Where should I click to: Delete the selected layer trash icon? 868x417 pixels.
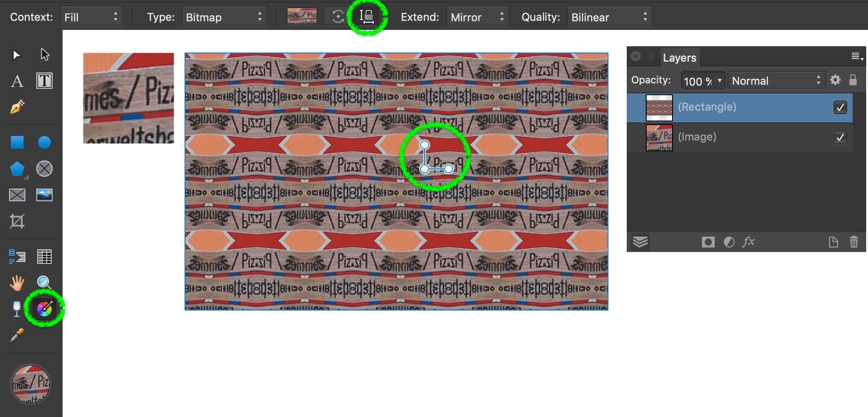pos(853,242)
